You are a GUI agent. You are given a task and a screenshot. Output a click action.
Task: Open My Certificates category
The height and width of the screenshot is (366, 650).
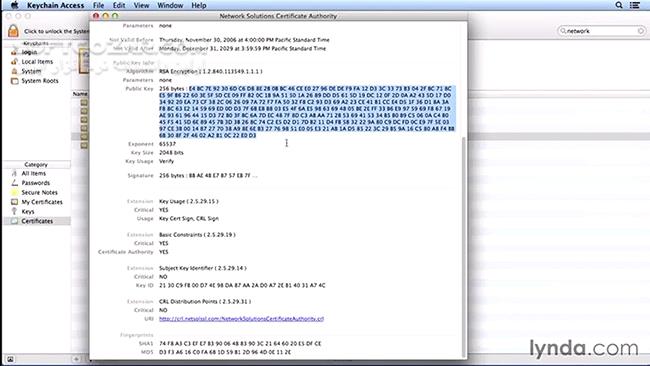[42, 202]
